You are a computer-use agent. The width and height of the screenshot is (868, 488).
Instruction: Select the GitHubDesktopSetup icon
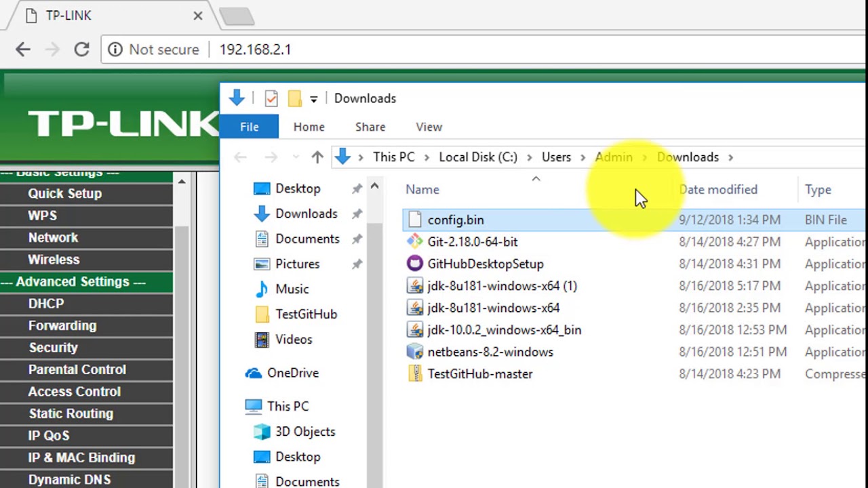[415, 264]
